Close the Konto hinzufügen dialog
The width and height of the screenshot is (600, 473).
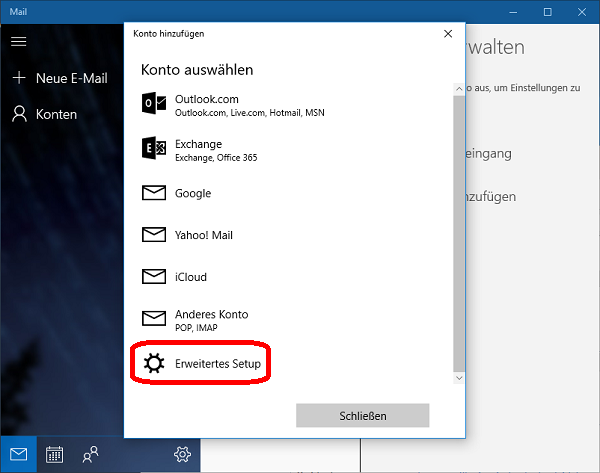coord(447,33)
